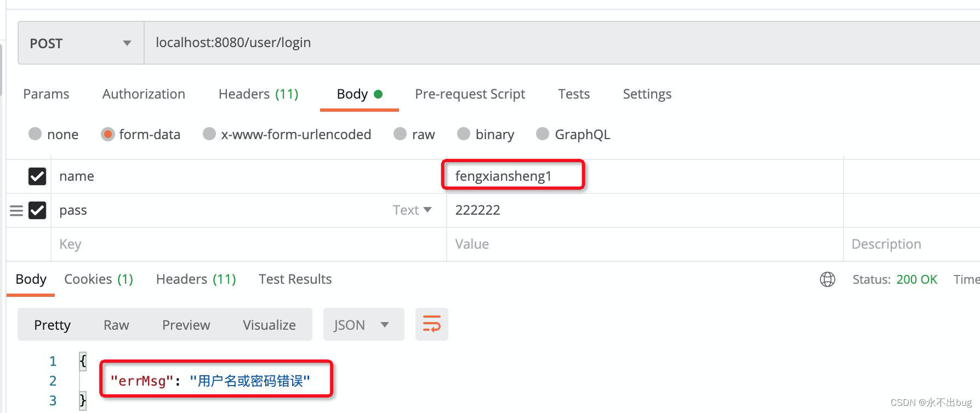Open the Text type dropdown on pass row
The image size is (980, 413).
412,210
